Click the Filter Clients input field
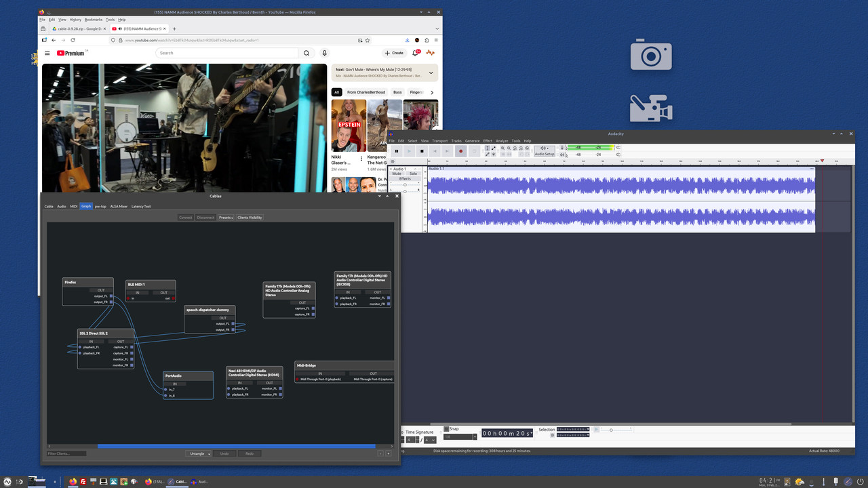This screenshot has width=868, height=488. coord(66,453)
